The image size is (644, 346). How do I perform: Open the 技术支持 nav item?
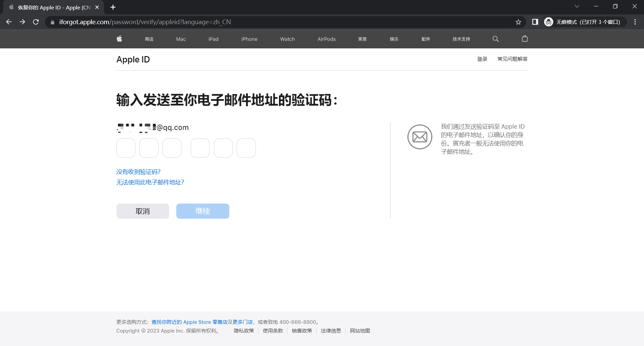(x=461, y=39)
